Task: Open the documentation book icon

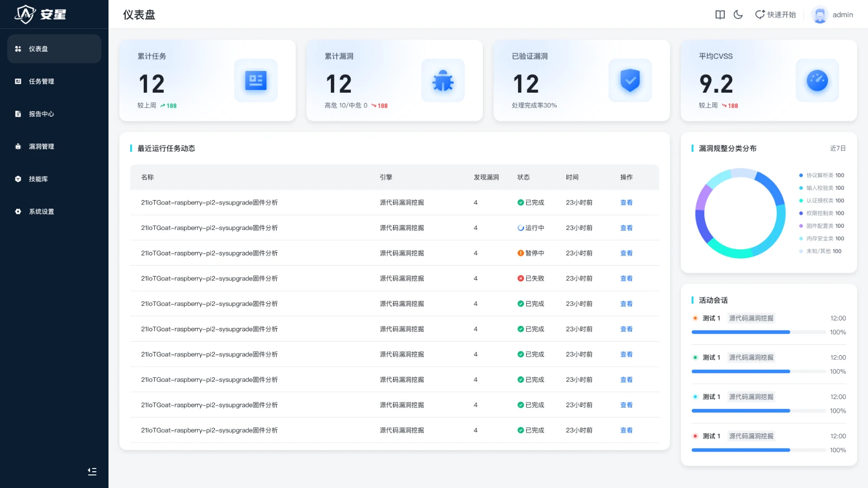Action: (x=720, y=15)
